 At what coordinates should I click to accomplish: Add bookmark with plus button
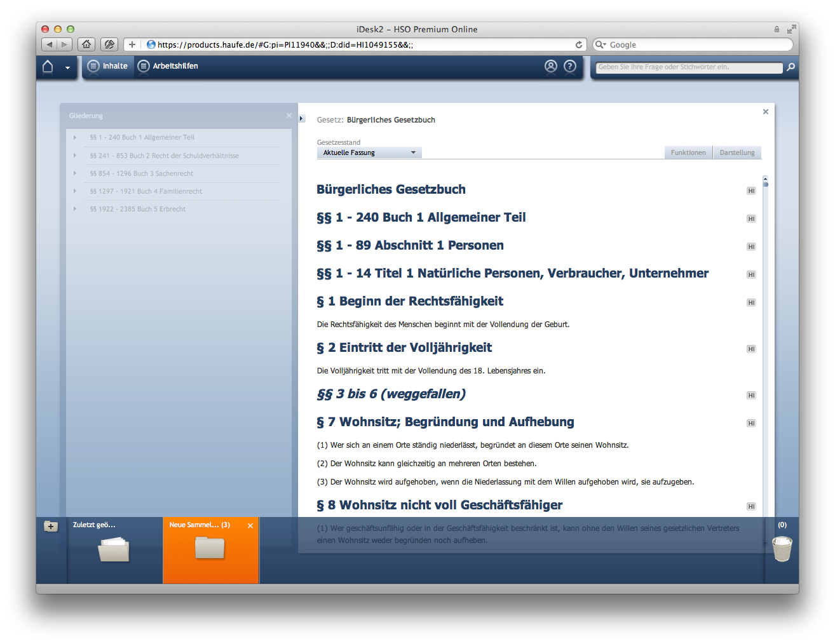pyautogui.click(x=132, y=44)
